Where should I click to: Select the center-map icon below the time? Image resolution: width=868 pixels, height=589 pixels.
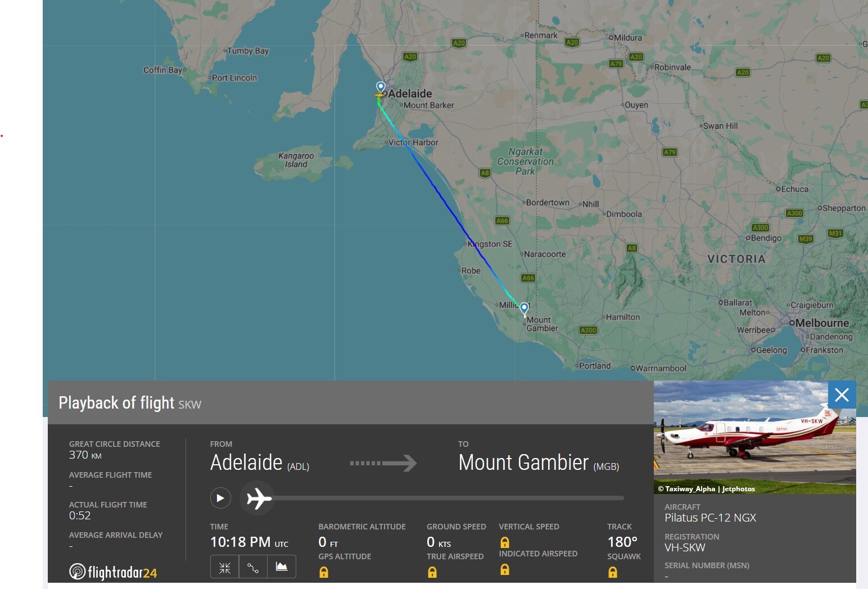pos(224,567)
